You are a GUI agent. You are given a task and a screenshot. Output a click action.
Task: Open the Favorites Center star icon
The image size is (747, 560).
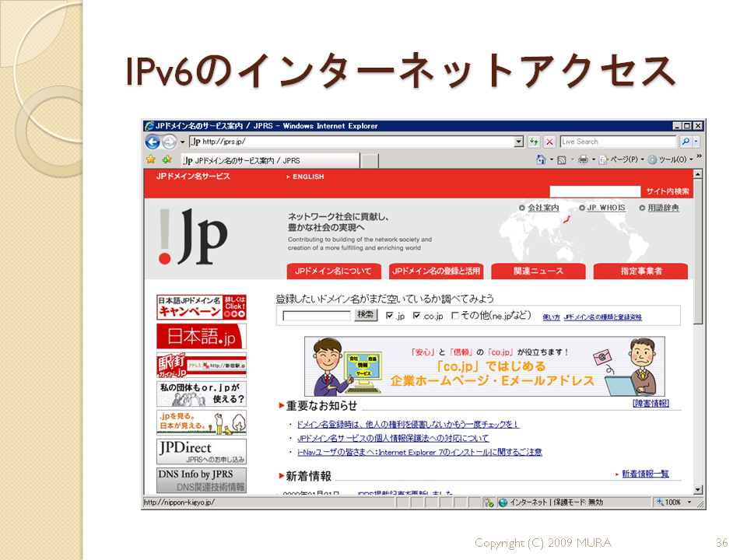pos(151,159)
